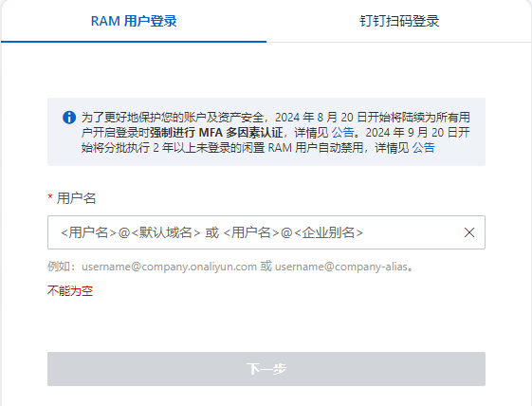Click username@company-alias example text
The image size is (532, 406).
(x=341, y=267)
